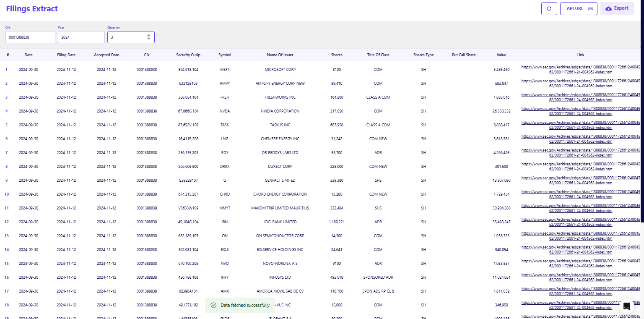Viewport: 644px width, 319px height.
Task: Click the value cell 26,358,552
Action: pyautogui.click(x=501, y=111)
